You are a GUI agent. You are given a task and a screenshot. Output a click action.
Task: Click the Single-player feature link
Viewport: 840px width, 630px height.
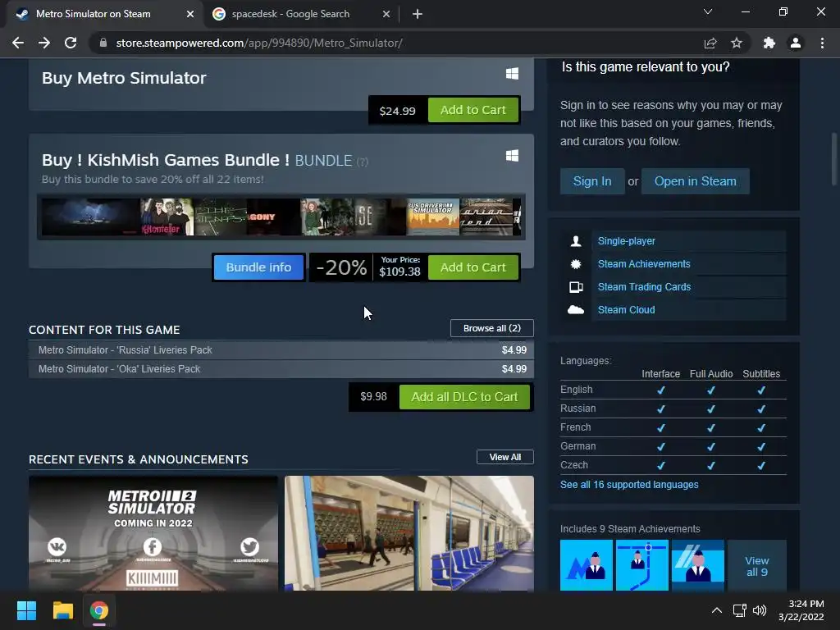pos(626,241)
